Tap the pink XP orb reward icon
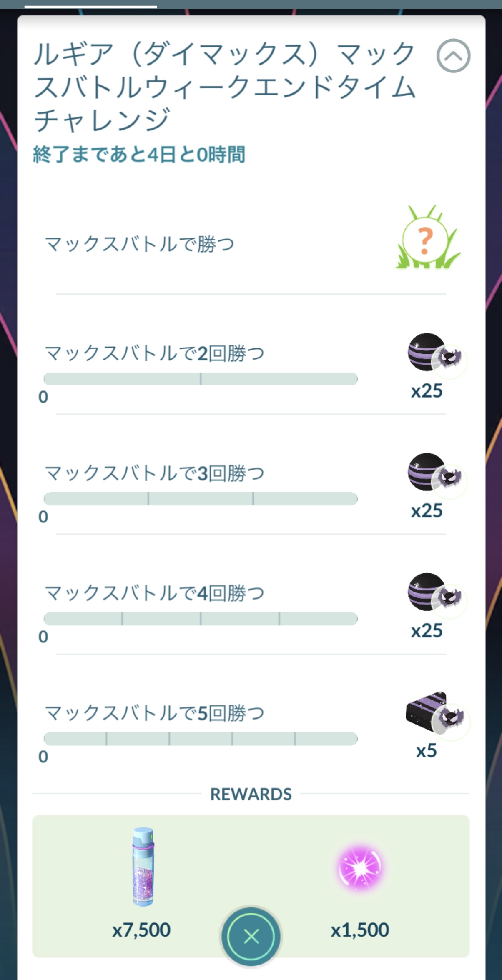Screen dimensions: 502x980 pyautogui.click(x=360, y=869)
